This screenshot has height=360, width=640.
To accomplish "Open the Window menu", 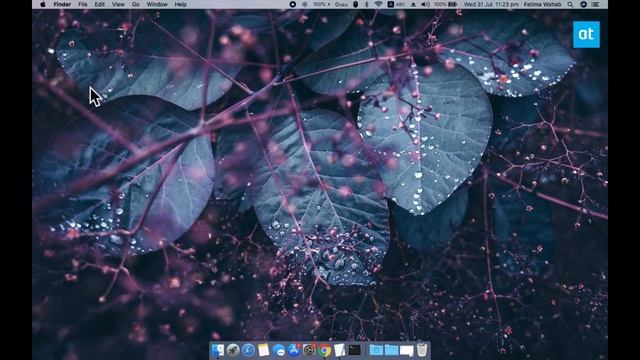I will point(157,4).
